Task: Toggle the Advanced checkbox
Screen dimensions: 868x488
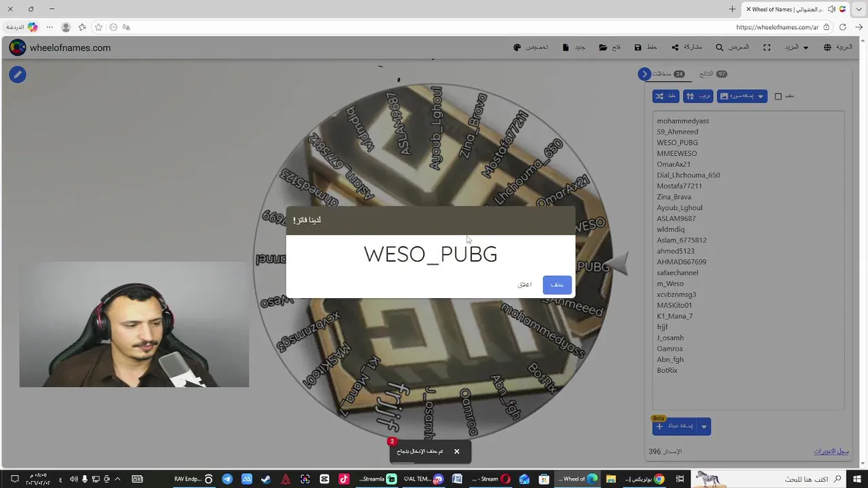Action: (x=778, y=96)
